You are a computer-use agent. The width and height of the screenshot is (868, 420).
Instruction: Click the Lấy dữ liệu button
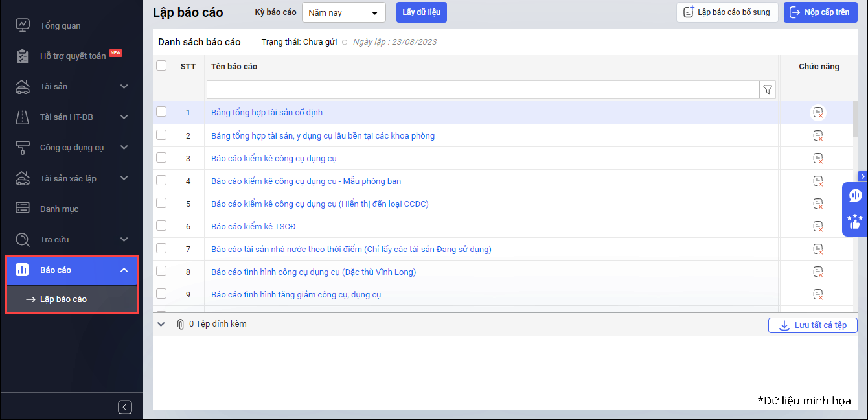click(421, 12)
